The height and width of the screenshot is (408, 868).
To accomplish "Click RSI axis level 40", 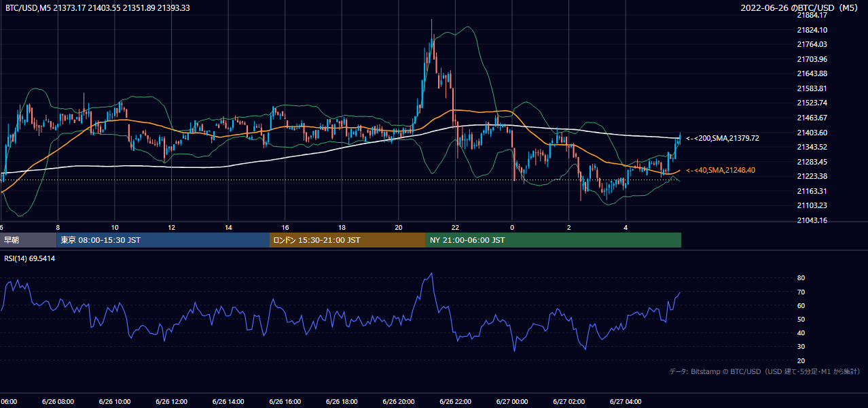I will tap(801, 333).
